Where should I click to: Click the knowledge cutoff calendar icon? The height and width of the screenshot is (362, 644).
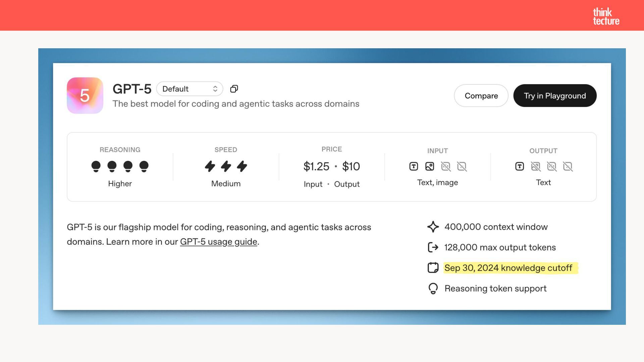pyautogui.click(x=433, y=268)
